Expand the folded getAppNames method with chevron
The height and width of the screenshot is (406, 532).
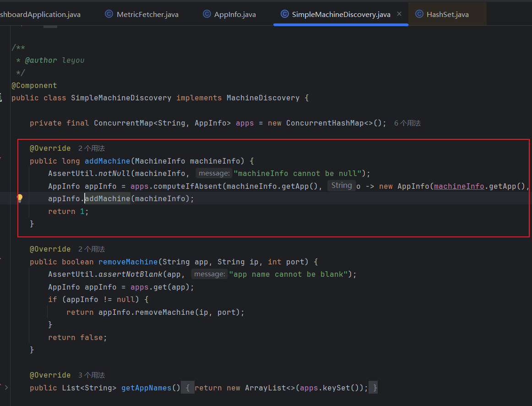6,388
